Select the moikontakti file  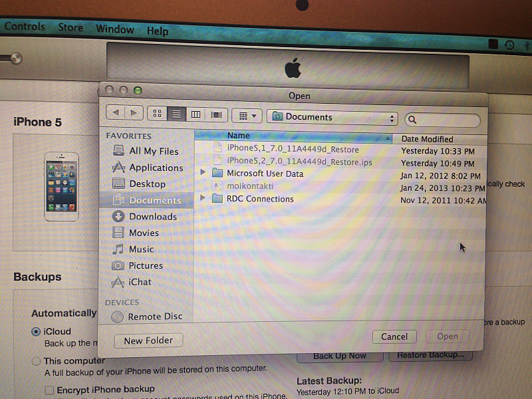(x=250, y=186)
